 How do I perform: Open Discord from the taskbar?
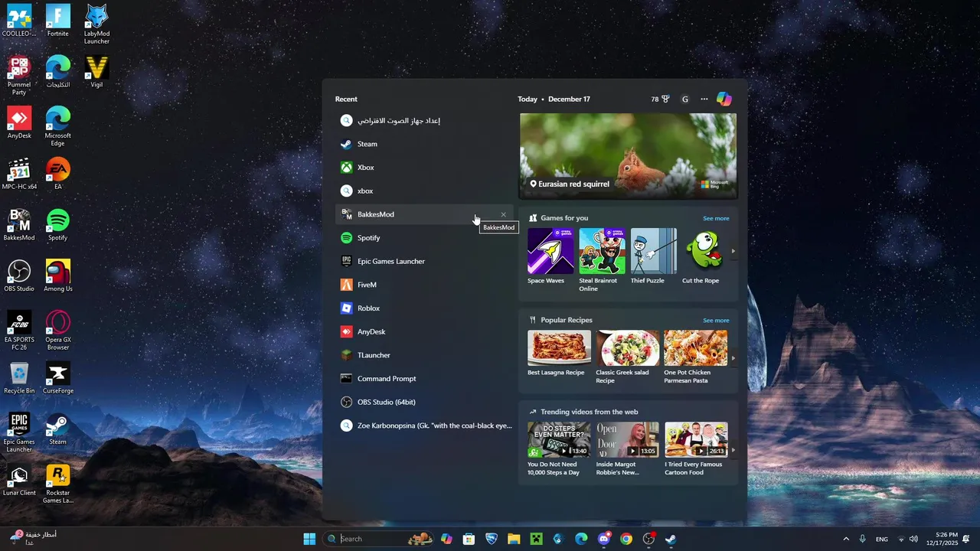click(x=604, y=539)
